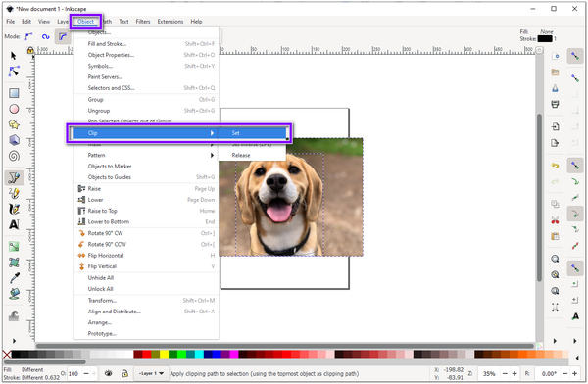Expand the snap bar overflow arrow

pos(575,341)
